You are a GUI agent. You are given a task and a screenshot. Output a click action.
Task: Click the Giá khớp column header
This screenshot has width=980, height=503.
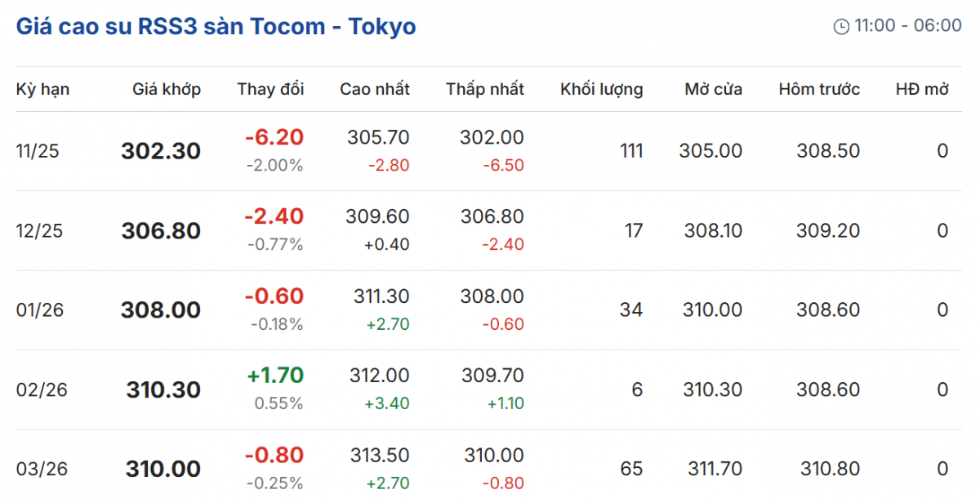(x=167, y=89)
